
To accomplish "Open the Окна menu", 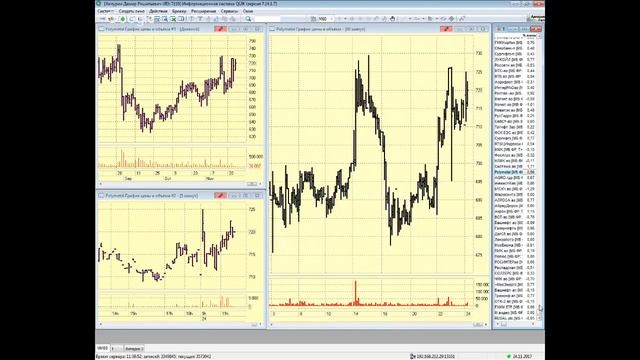I will (x=248, y=11).
